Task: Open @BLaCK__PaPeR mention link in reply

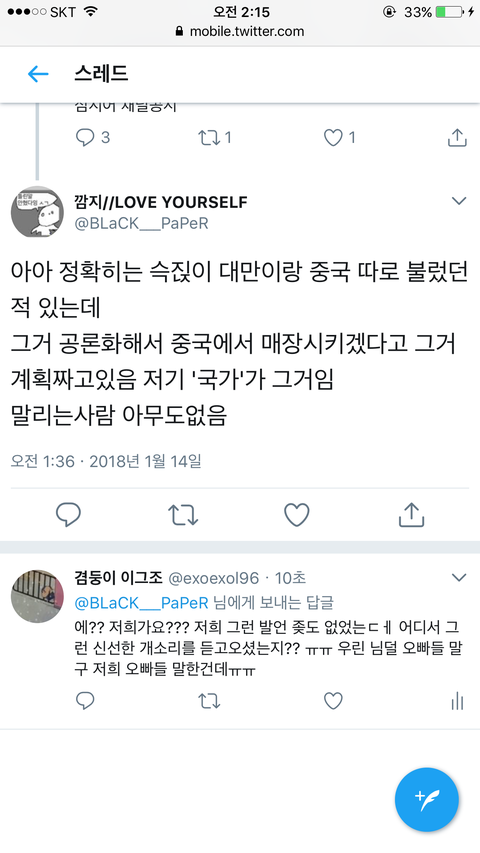Action: click(x=141, y=603)
